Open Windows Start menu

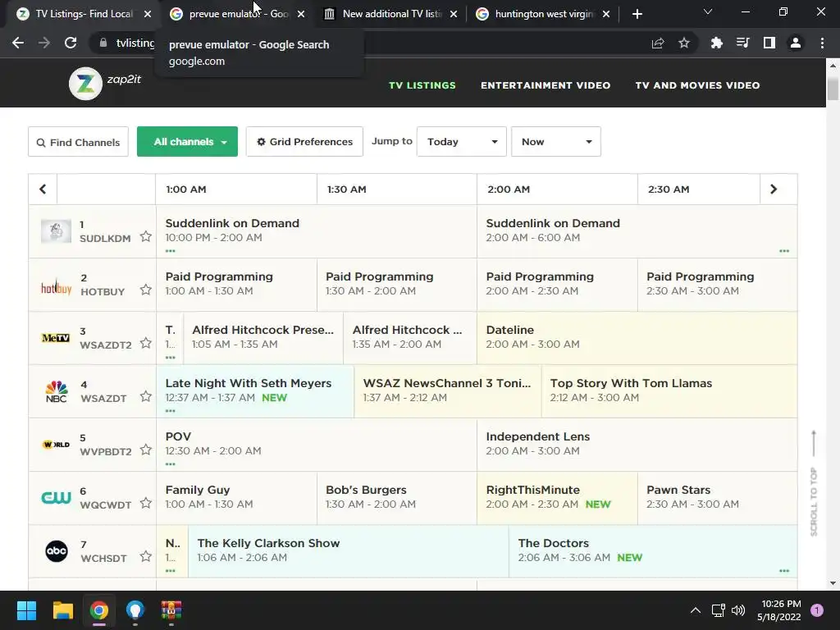26,610
